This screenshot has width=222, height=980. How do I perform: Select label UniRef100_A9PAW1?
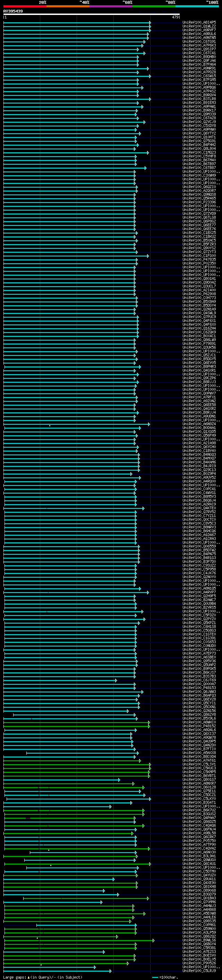tap(199, 106)
